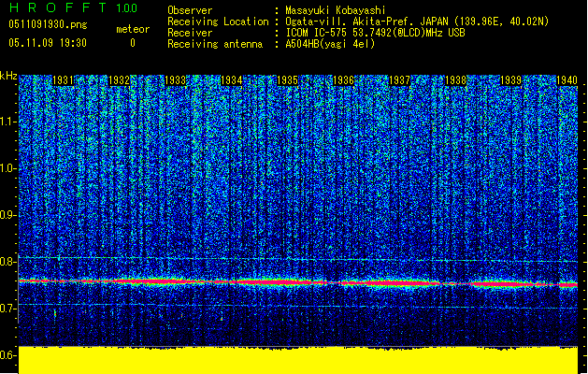
Task: Click the yellow signal level bar
Action: pos(298,360)
